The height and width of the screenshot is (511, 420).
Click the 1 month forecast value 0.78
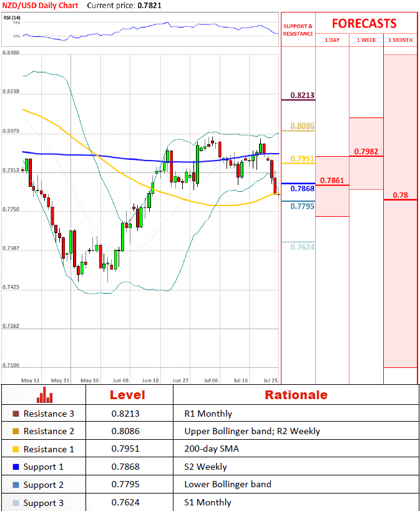400,195
